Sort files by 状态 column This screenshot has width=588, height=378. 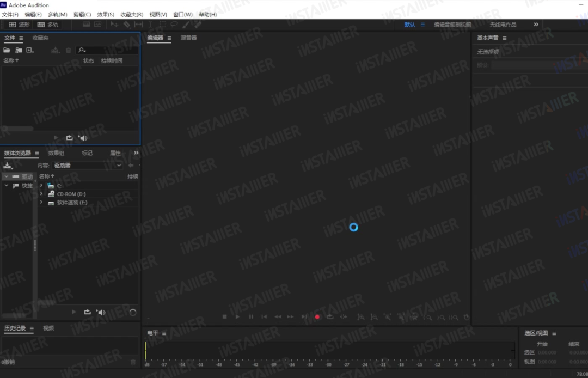coord(89,60)
